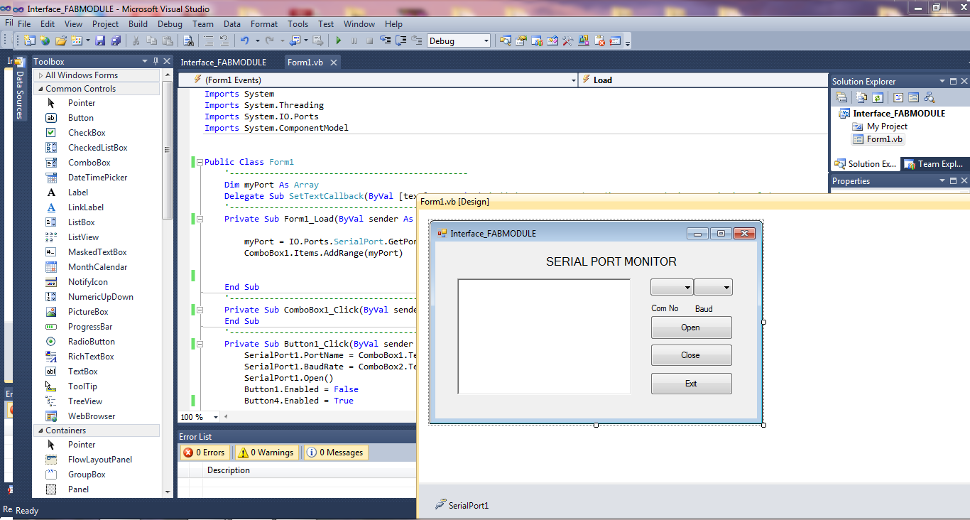This screenshot has height=520, width=970.
Task: Click the Stop Debugging square icon
Action: (369, 41)
